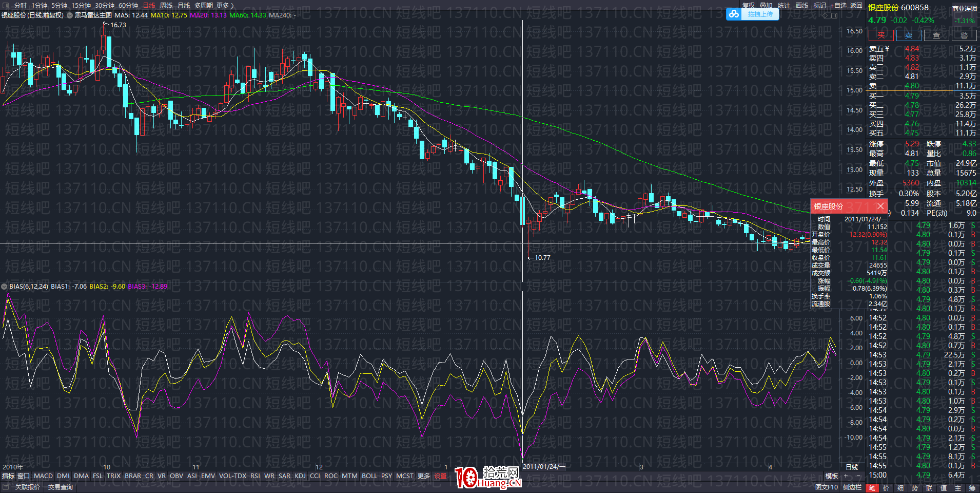This screenshot has width=980, height=493.
Task: Click the 查 query button
Action: [936, 35]
